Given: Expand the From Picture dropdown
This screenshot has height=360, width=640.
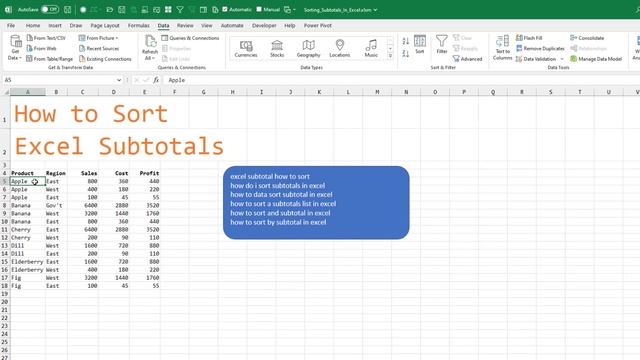Looking at the screenshot, I should pyautogui.click(x=117, y=38).
